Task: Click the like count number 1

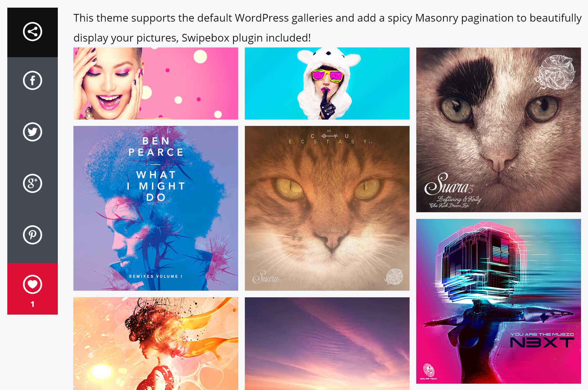Action: click(x=33, y=304)
